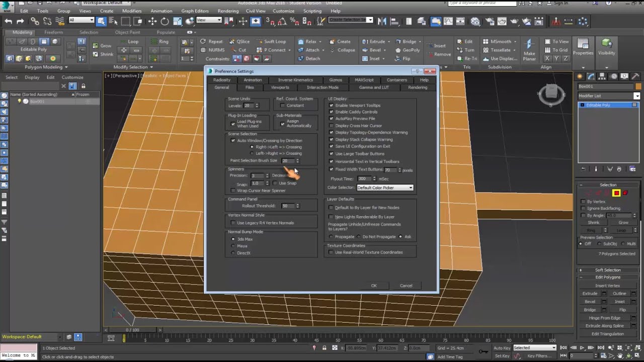Open the Color Selector dropdown

385,188
